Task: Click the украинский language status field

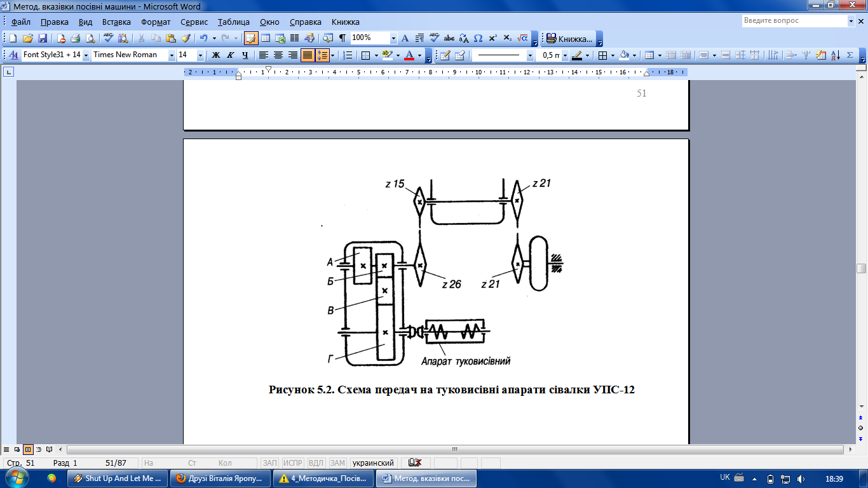Action: [374, 463]
